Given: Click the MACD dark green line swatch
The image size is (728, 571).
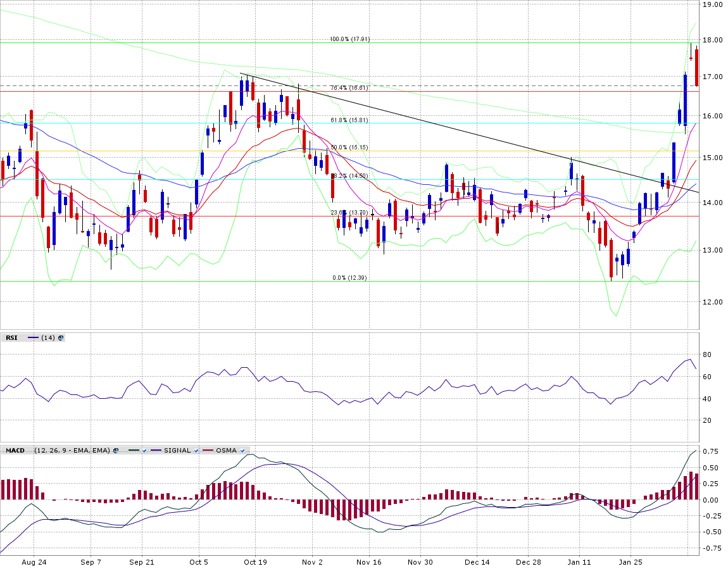Looking at the screenshot, I should [x=133, y=451].
